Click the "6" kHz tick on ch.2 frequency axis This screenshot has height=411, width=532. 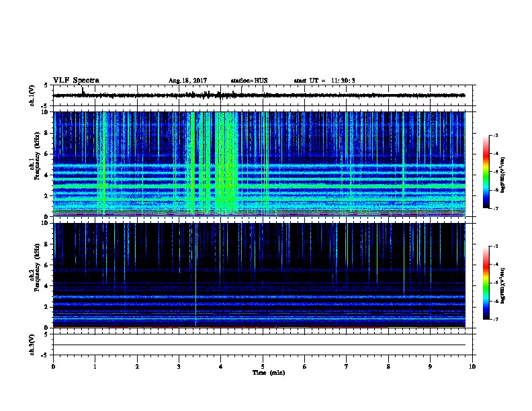(x=46, y=265)
